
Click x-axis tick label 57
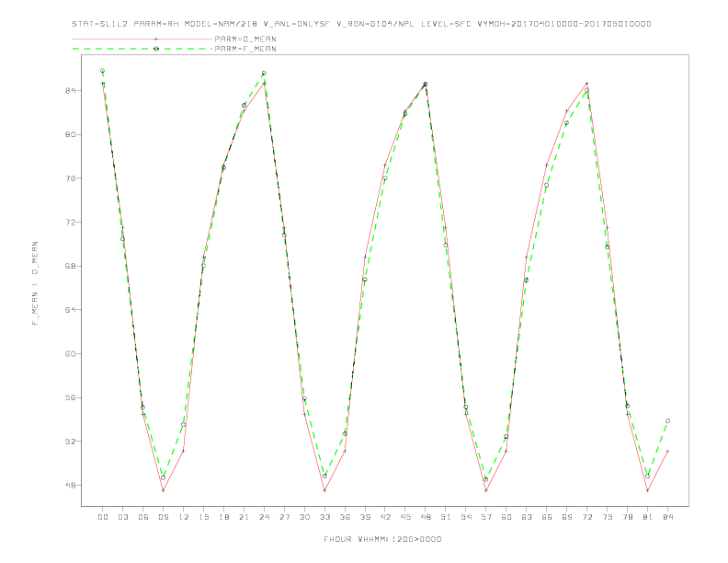click(486, 517)
